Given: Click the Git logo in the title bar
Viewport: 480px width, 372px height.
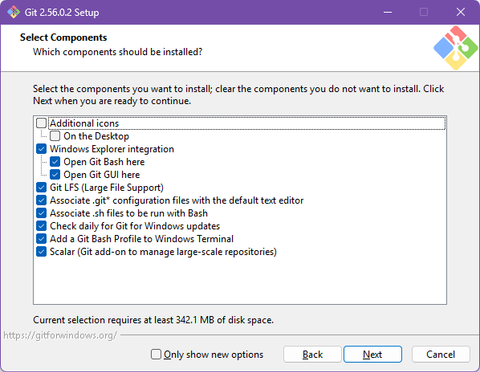Looking at the screenshot, I should click(13, 12).
